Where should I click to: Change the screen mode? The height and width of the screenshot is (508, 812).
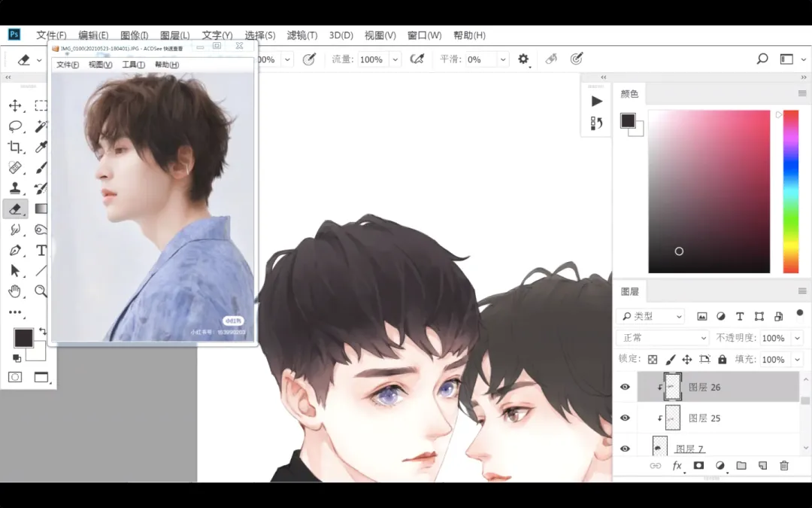coord(41,377)
